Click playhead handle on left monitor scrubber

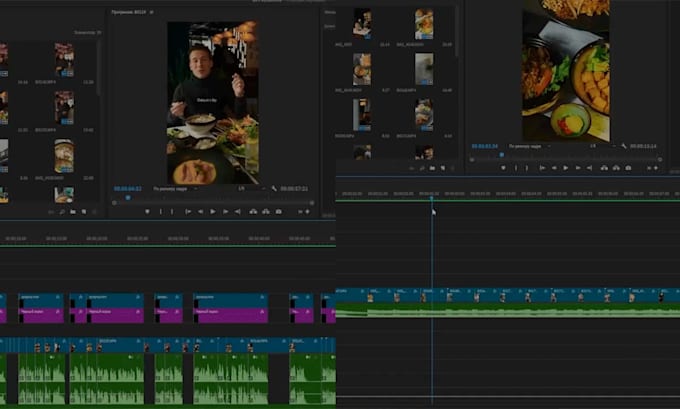point(128,198)
